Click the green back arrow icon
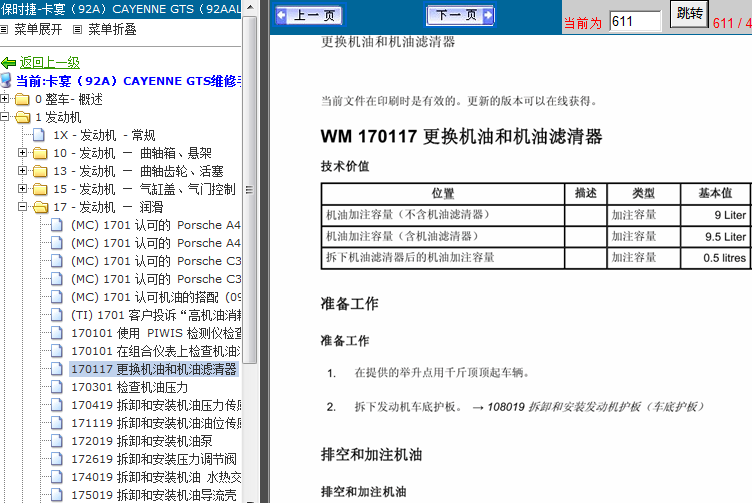The width and height of the screenshot is (752, 503). (x=9, y=63)
